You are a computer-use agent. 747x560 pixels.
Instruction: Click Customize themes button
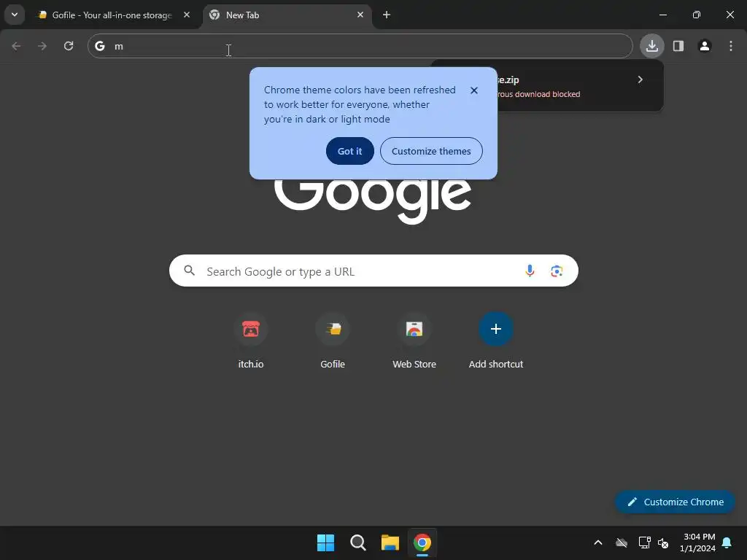[431, 151]
